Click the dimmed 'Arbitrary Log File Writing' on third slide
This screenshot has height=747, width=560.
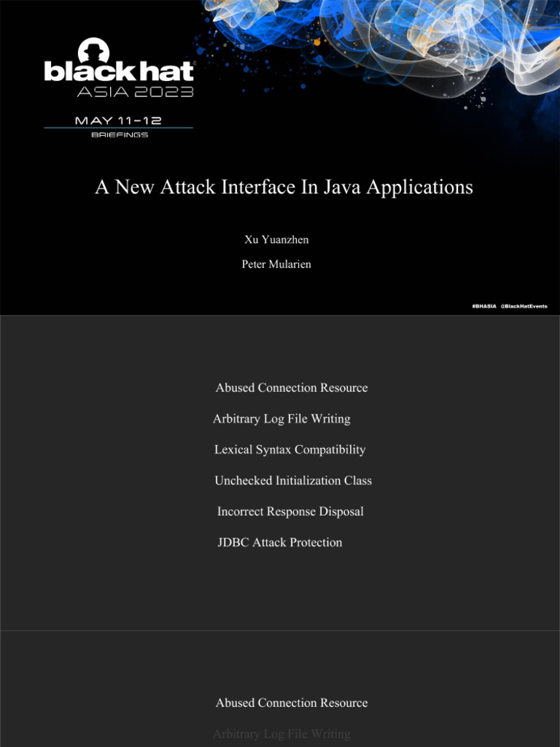(x=281, y=734)
